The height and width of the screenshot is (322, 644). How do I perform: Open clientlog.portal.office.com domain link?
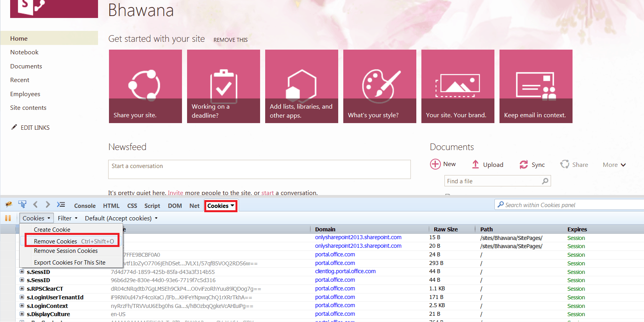[x=345, y=271]
